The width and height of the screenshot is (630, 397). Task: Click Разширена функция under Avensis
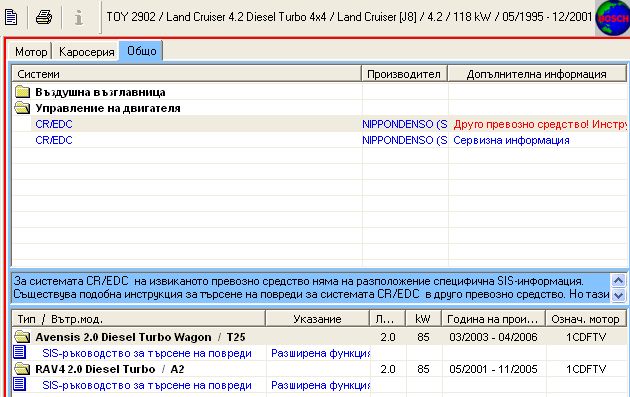pos(320,353)
